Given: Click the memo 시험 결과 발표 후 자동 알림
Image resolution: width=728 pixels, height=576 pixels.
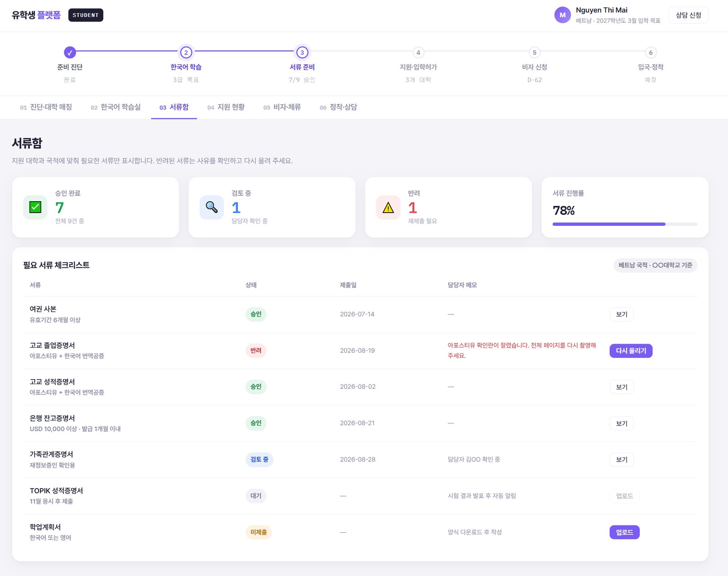Looking at the screenshot, I should [x=482, y=496].
